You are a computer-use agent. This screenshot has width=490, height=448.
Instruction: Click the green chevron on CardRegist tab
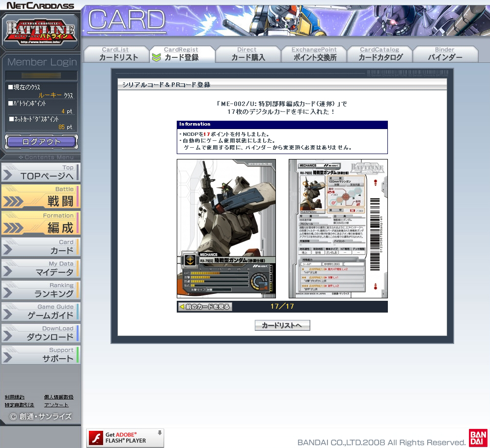point(156,57)
